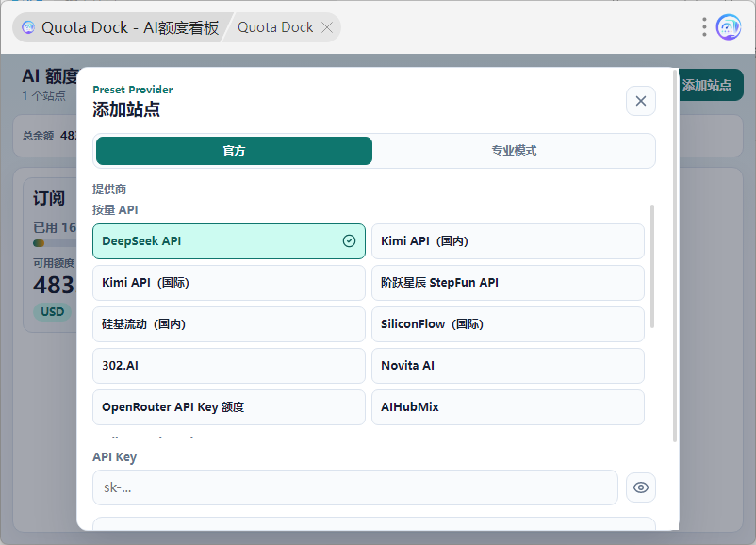Click the 提供商 label

point(109,190)
